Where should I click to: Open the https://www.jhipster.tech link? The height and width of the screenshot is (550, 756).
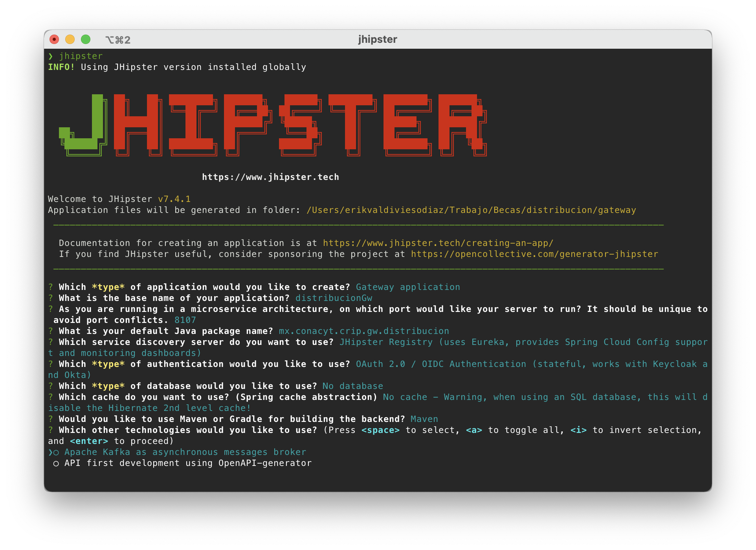pos(270,177)
